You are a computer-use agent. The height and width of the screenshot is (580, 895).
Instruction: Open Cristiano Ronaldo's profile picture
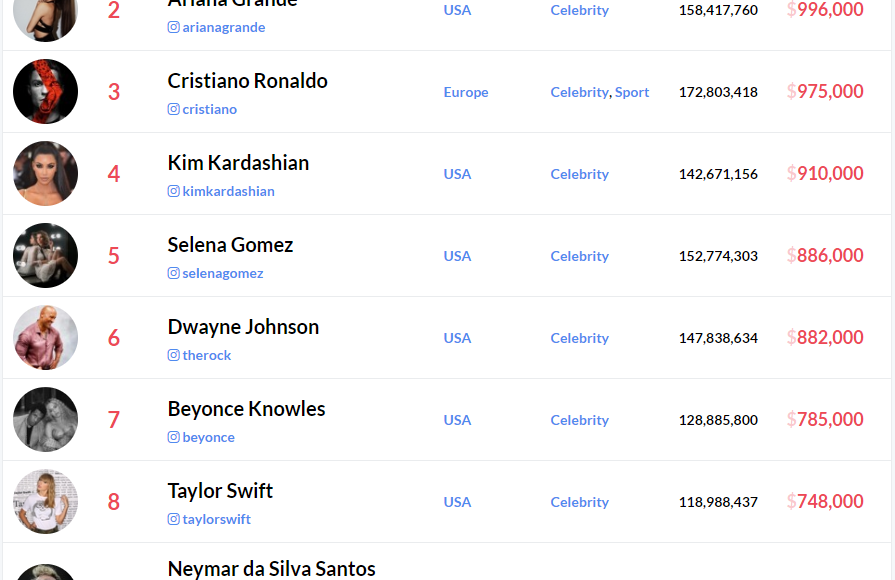click(x=46, y=91)
